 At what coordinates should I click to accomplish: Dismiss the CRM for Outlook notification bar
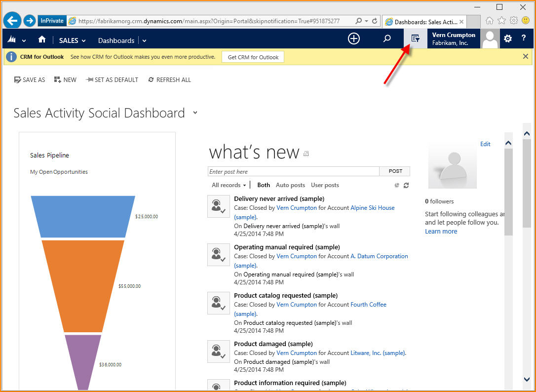[525, 57]
